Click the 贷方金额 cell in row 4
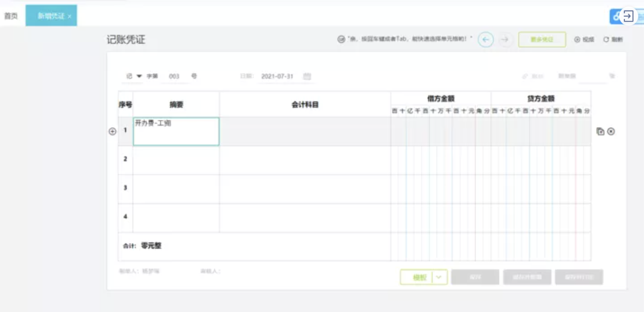The image size is (644, 312). coord(541,218)
